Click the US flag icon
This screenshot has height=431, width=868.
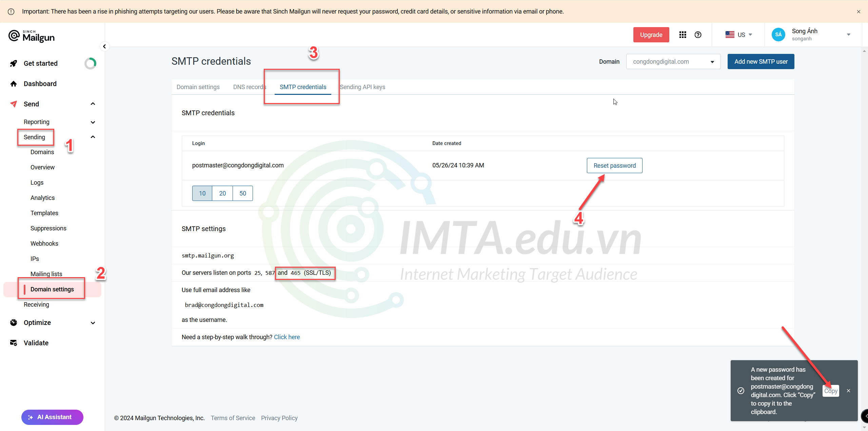click(x=730, y=35)
